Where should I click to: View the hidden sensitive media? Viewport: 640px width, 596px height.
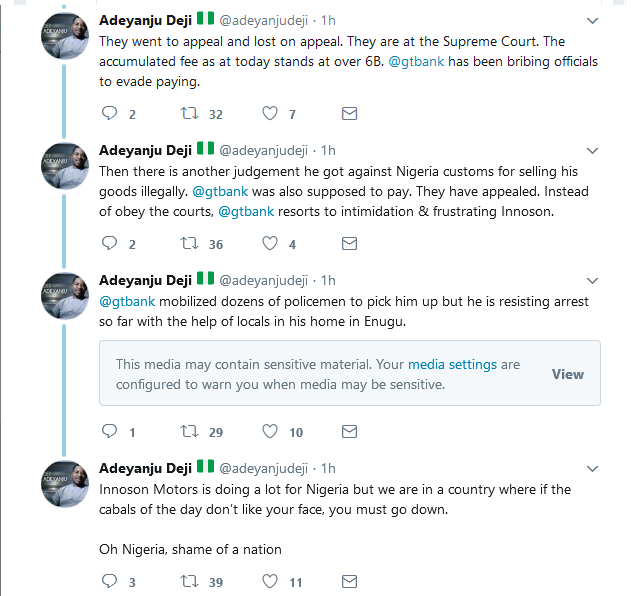(567, 374)
